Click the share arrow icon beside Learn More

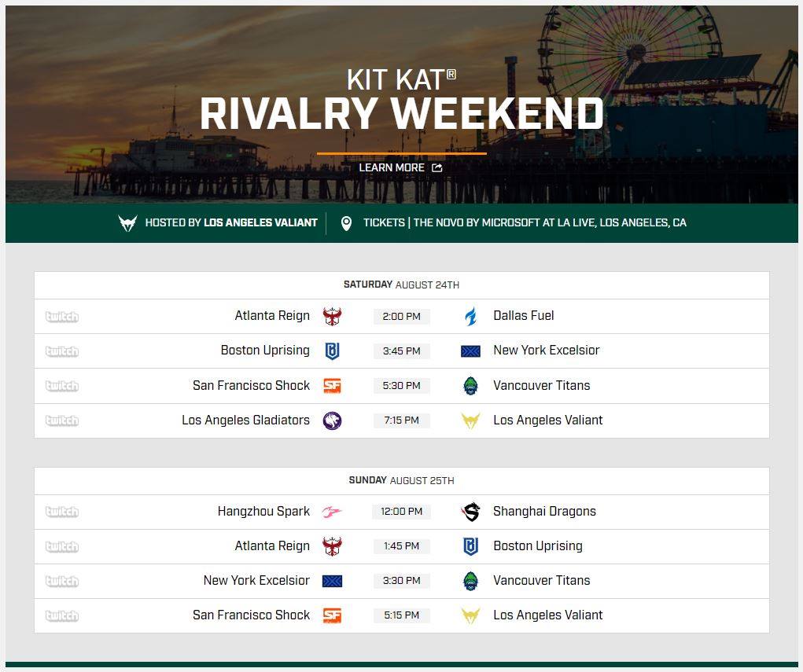436,168
